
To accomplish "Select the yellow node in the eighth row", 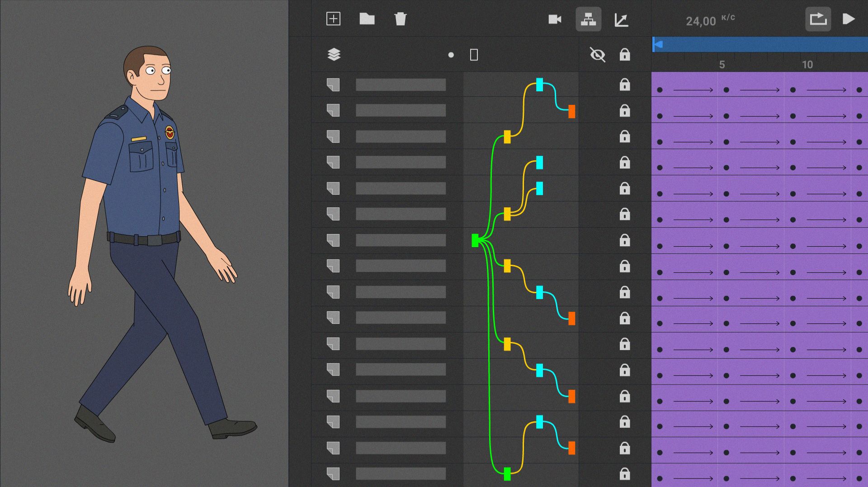I will point(507,266).
